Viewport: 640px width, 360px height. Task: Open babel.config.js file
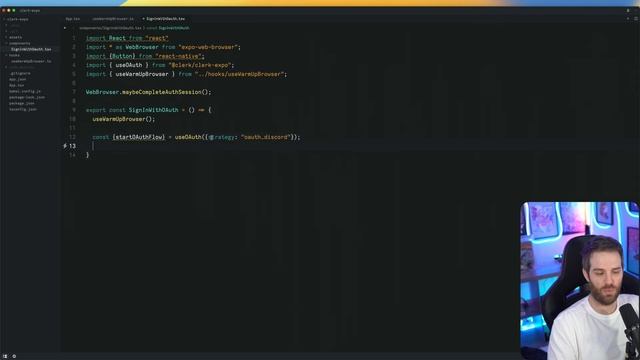[25, 91]
